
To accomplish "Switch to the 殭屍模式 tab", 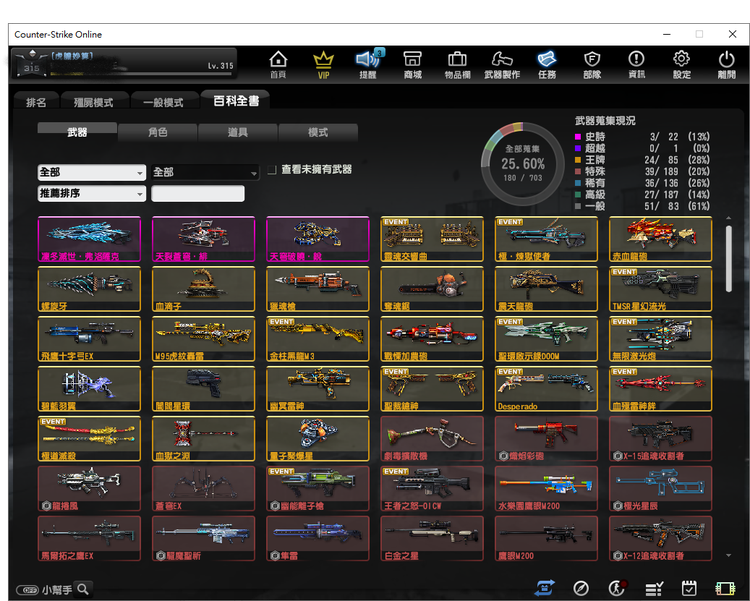I will click(94, 102).
